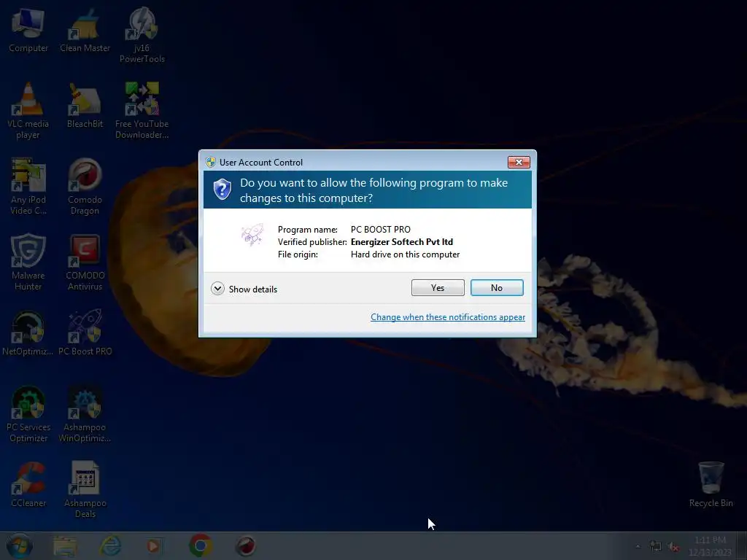Select Malware Hunter desktop icon
747x560 pixels.
tap(28, 262)
